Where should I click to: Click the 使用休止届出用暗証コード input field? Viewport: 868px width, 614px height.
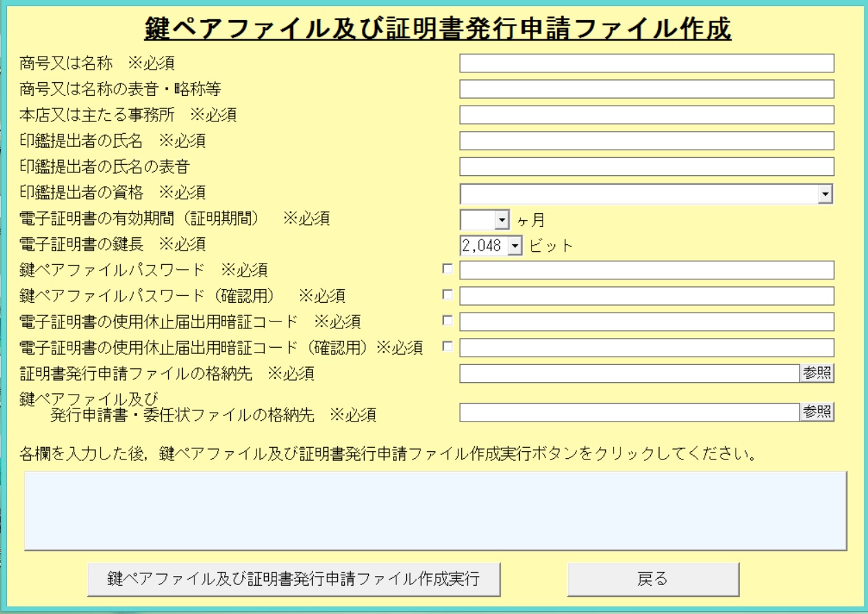point(647,322)
